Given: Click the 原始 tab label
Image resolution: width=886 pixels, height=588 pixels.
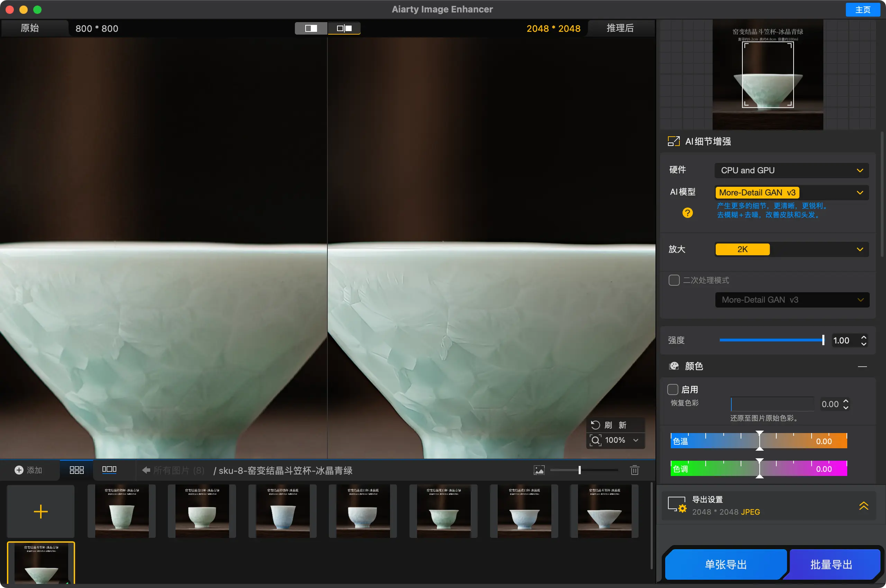Looking at the screenshot, I should point(30,28).
